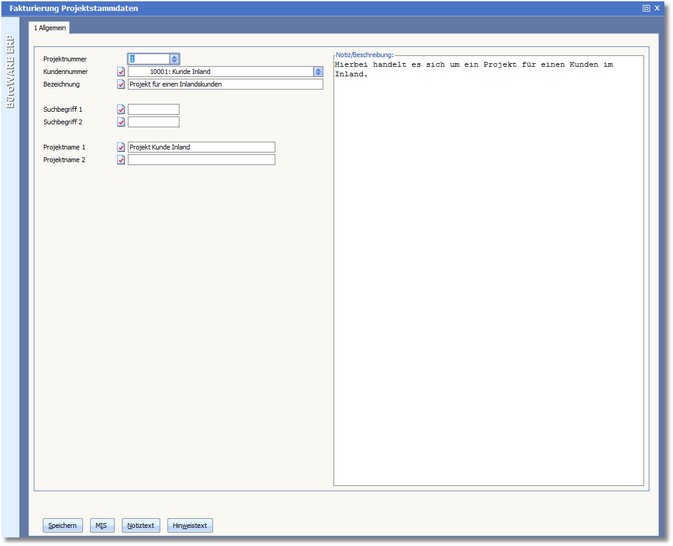Click the Hinweistext button
Screen dimensions: 673x546
pyautogui.click(x=190, y=525)
